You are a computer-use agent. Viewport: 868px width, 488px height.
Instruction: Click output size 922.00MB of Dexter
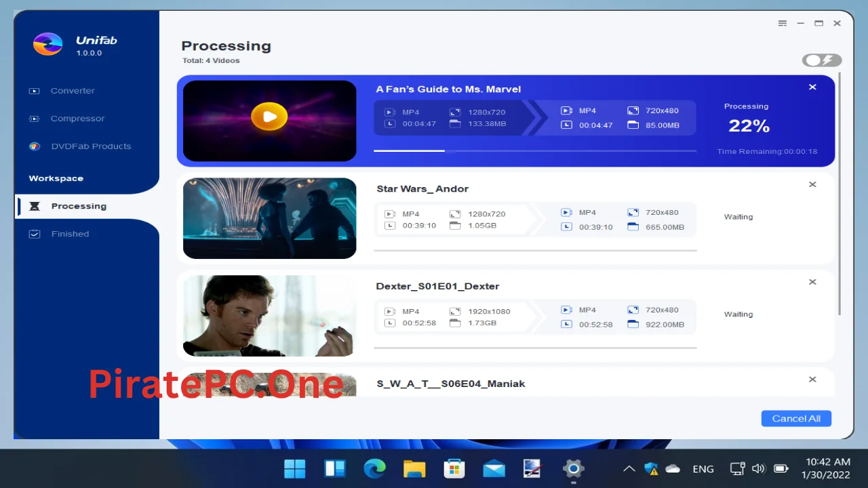pos(665,325)
